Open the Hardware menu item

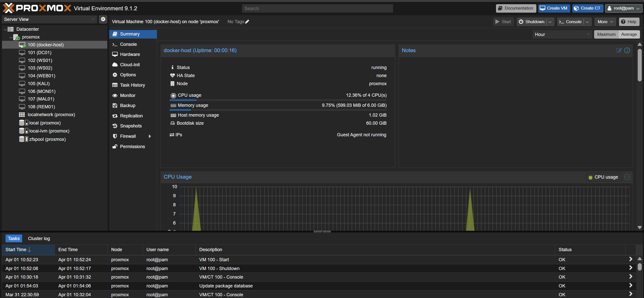click(x=130, y=54)
